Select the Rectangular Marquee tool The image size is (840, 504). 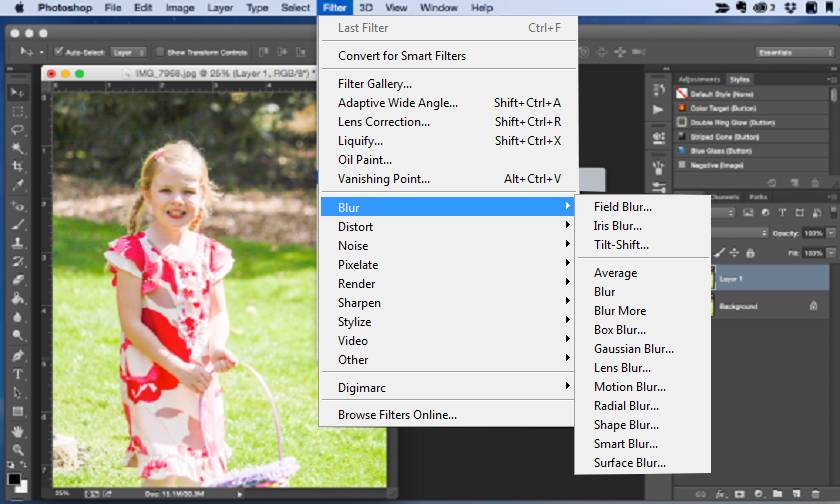[17, 111]
